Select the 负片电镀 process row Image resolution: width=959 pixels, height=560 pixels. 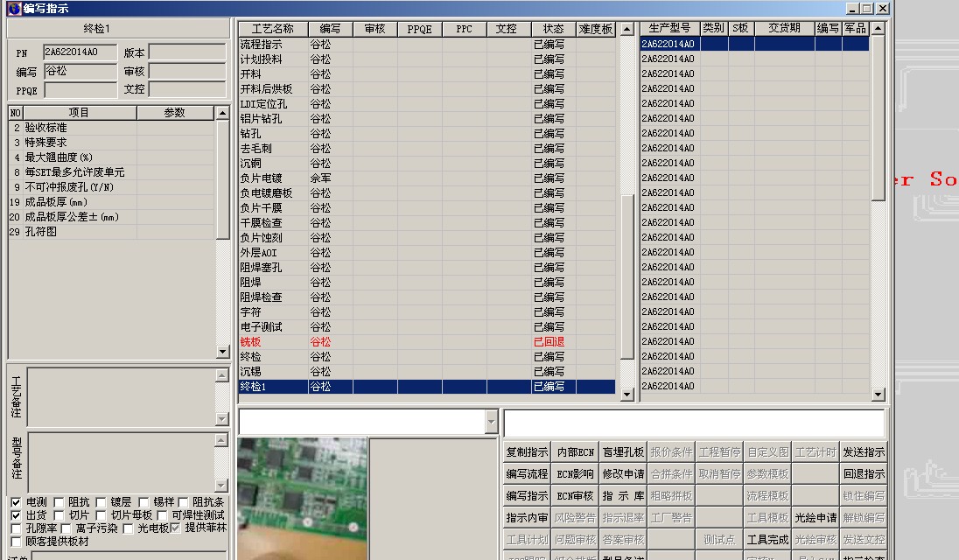tap(426, 178)
